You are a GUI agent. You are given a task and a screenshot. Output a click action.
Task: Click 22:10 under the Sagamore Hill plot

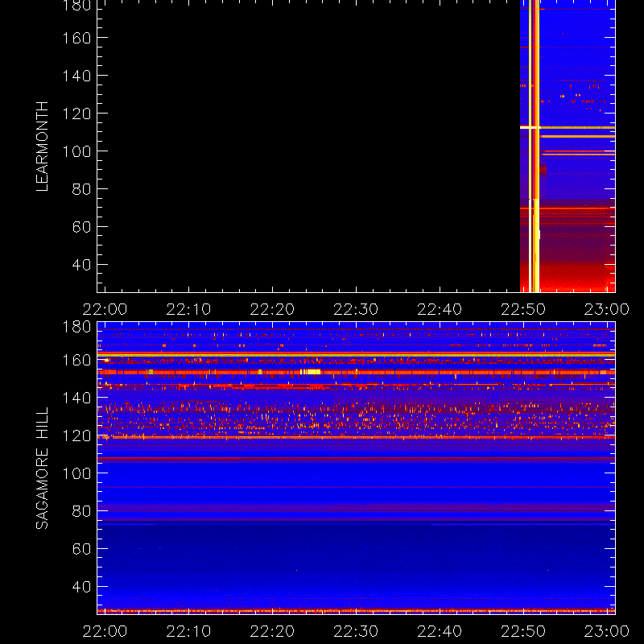(x=188, y=631)
